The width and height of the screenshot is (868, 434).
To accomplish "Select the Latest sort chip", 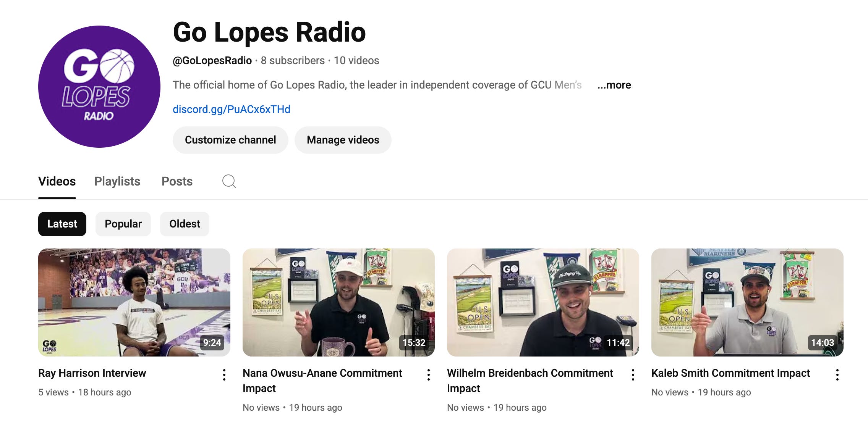I will [x=62, y=224].
